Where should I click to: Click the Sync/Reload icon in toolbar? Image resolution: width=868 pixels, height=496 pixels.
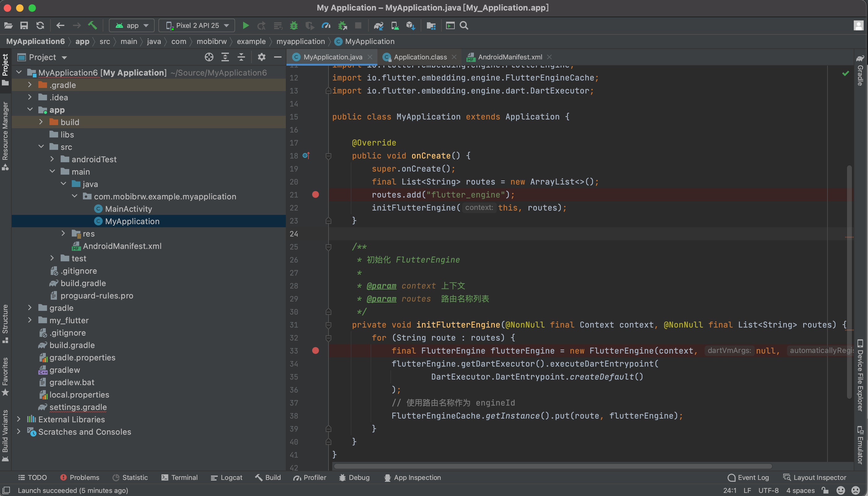point(40,26)
